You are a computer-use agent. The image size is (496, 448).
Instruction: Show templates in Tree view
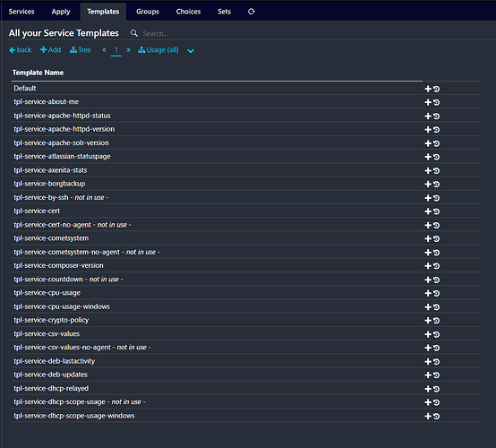pos(81,49)
